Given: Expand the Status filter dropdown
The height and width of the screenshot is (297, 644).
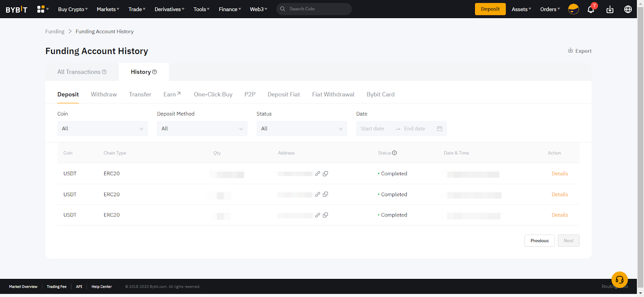Looking at the screenshot, I should (x=301, y=129).
